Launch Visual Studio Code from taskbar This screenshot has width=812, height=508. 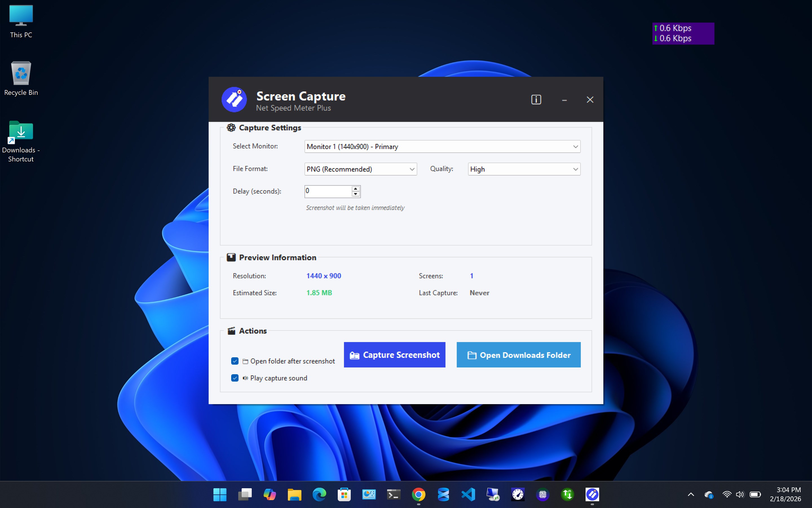click(468, 494)
